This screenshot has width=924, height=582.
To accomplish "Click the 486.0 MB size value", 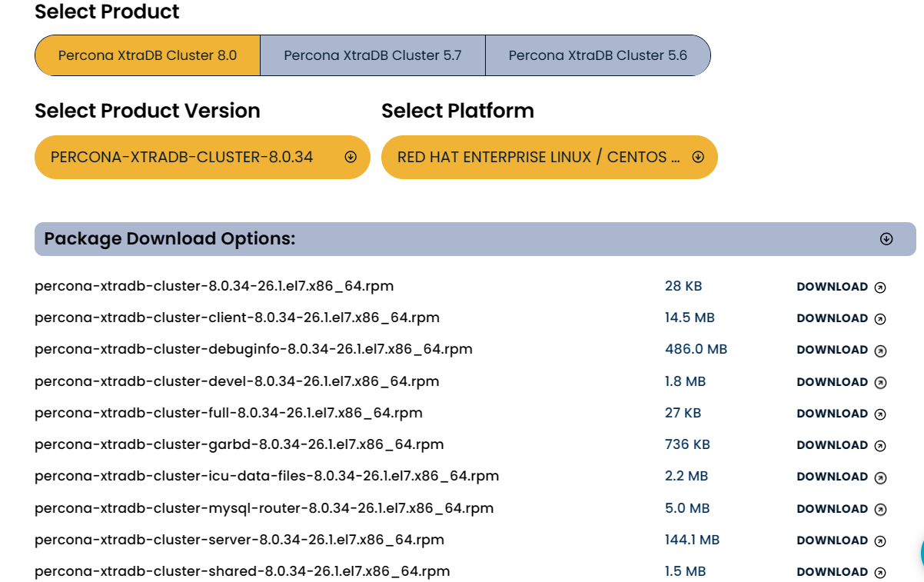I will click(x=696, y=349).
